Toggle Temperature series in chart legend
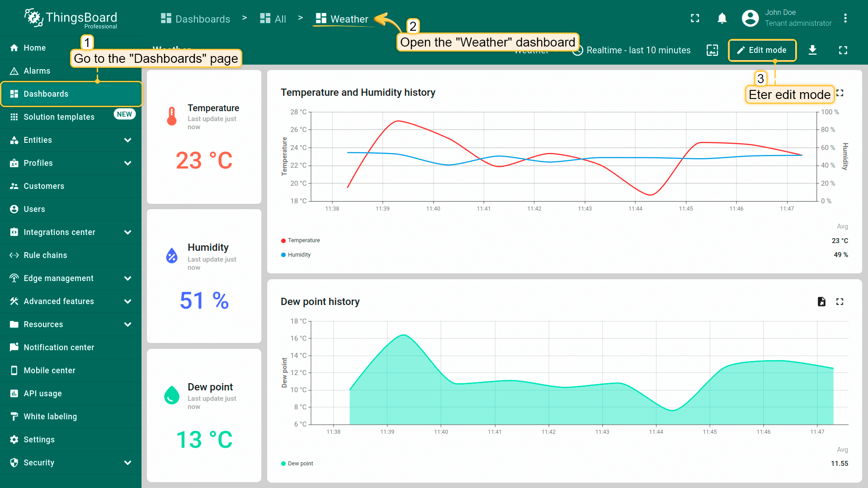Screen dimensions: 868x488 pyautogui.click(x=303, y=240)
